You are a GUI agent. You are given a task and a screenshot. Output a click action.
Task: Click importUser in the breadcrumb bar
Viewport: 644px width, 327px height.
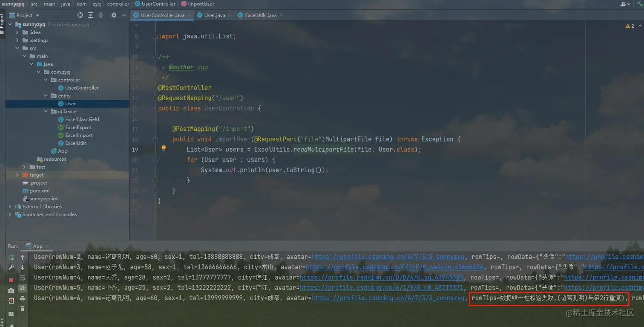click(x=197, y=4)
